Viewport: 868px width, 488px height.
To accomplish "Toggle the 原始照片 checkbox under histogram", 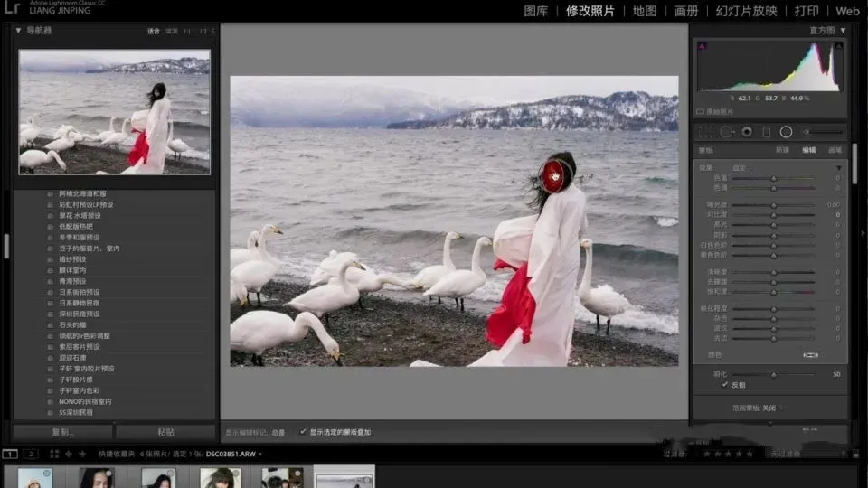I will [701, 111].
